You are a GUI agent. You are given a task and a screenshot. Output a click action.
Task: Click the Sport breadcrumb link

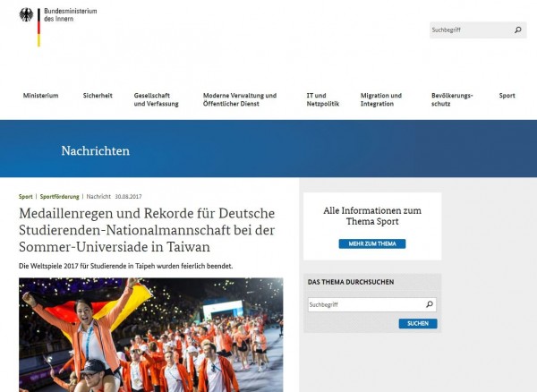[x=26, y=197]
